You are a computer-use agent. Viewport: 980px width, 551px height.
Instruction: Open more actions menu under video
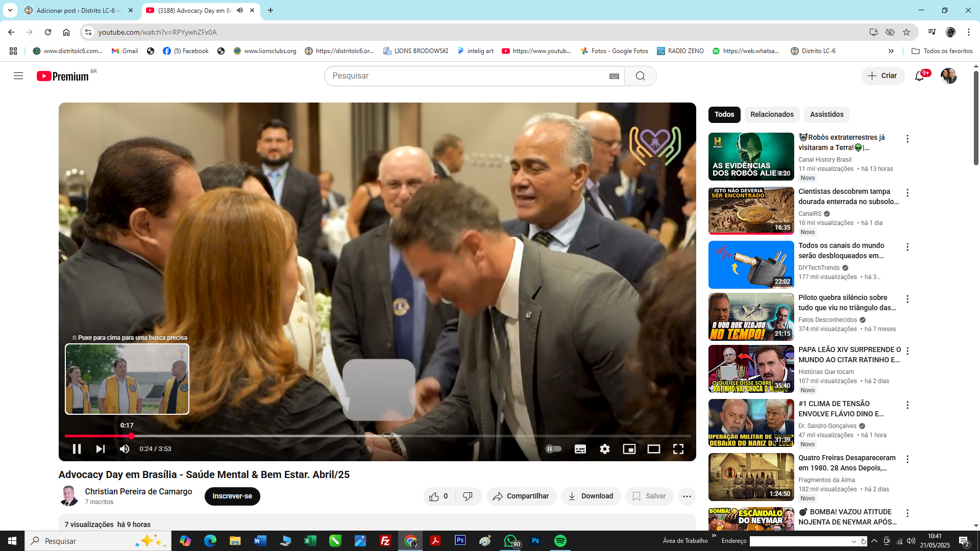(x=687, y=496)
